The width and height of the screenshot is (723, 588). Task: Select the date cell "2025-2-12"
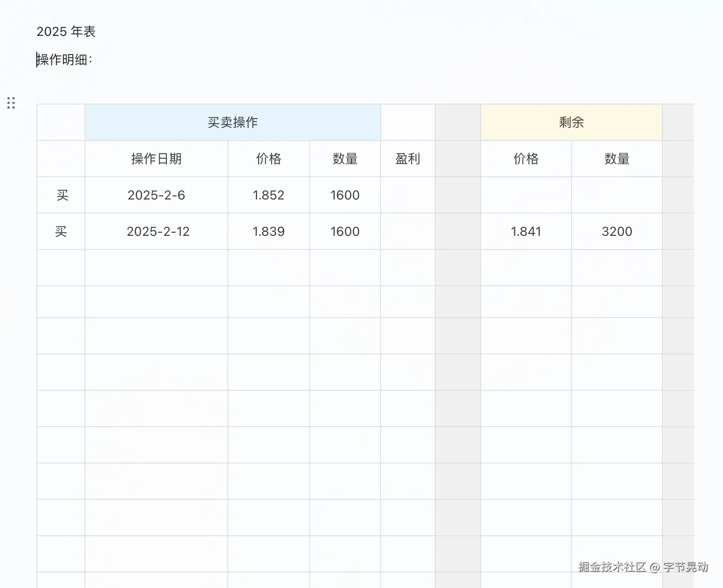tap(158, 231)
